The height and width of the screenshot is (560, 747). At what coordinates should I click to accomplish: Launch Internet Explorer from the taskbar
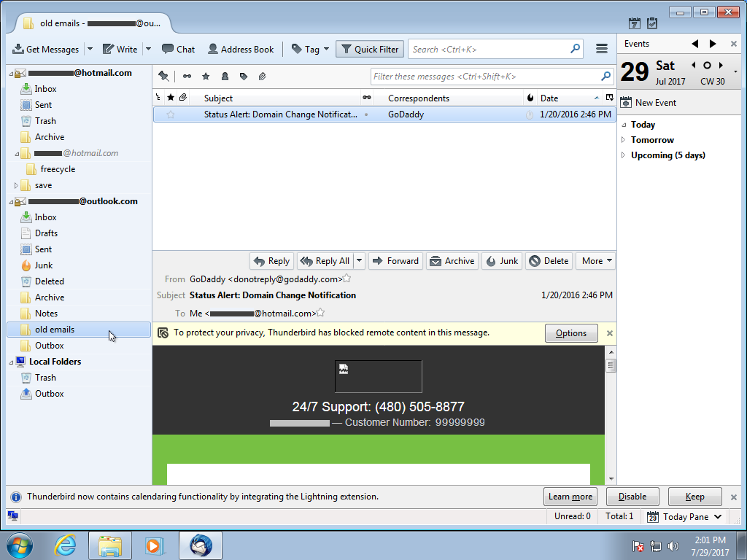(x=65, y=545)
